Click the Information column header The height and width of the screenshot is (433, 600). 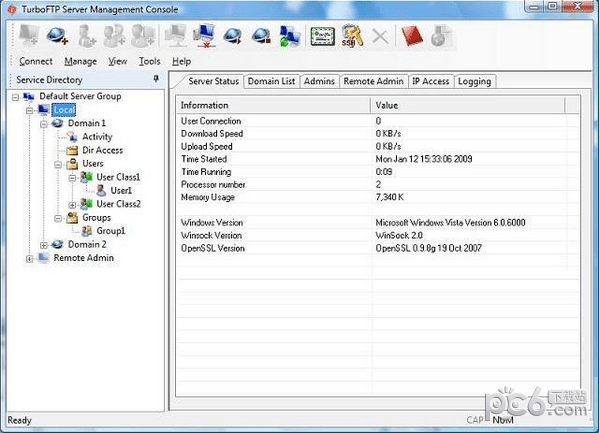click(273, 105)
